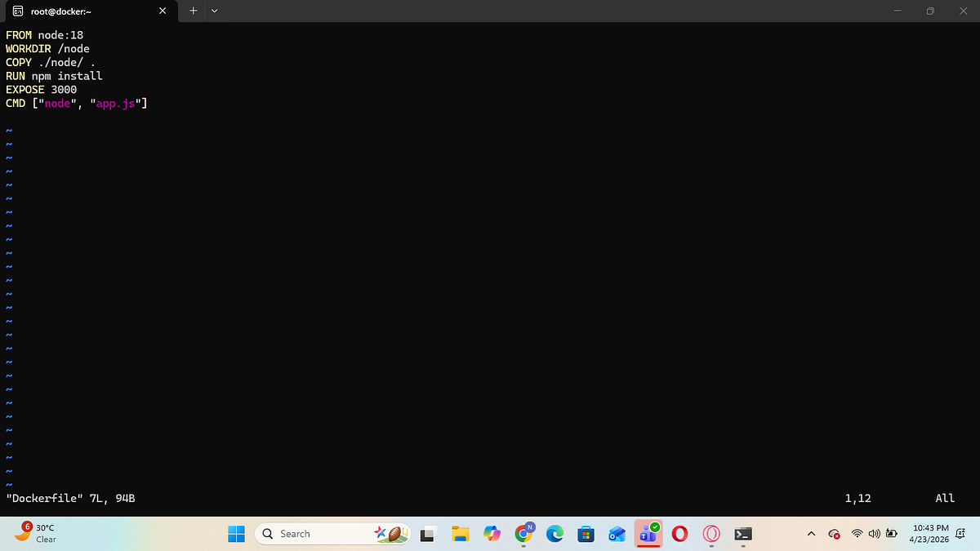Click the node:18 image name
Screen dimensions: 980x551
point(61,35)
